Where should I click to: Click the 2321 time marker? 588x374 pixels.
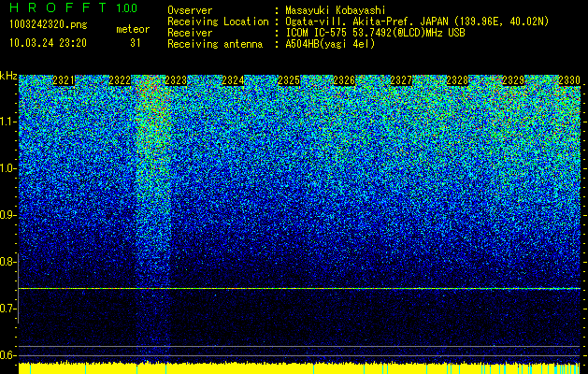[x=64, y=80]
